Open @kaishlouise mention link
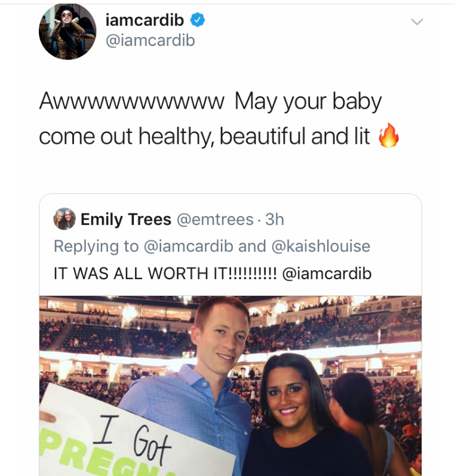 click(321, 246)
